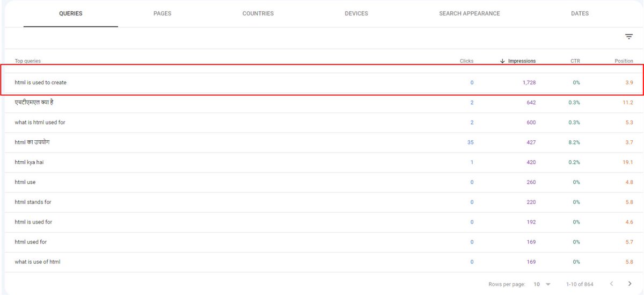Select query 'html is used for'
The height and width of the screenshot is (295, 644).
[x=34, y=222]
